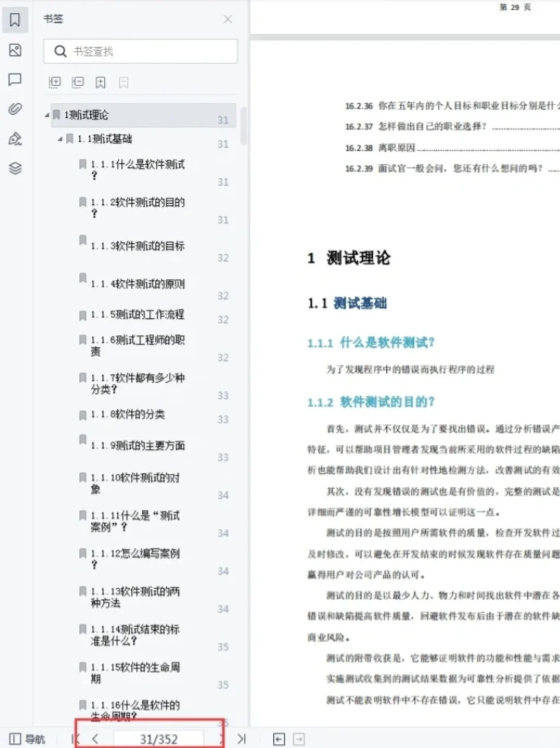The height and width of the screenshot is (748, 560).
Task: Collapse the 1测试理论 bookmark tree
Action: click(47, 115)
